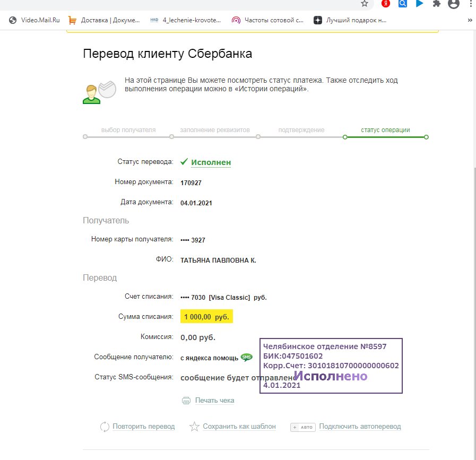This screenshot has width=476, height=460.
Task: Click the green SMS icon
Action: 247,357
